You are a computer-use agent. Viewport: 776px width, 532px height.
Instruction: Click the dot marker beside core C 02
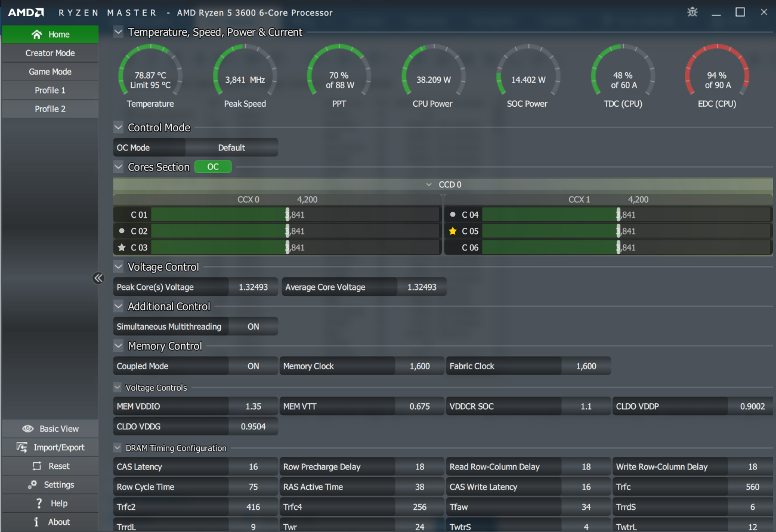[122, 231]
